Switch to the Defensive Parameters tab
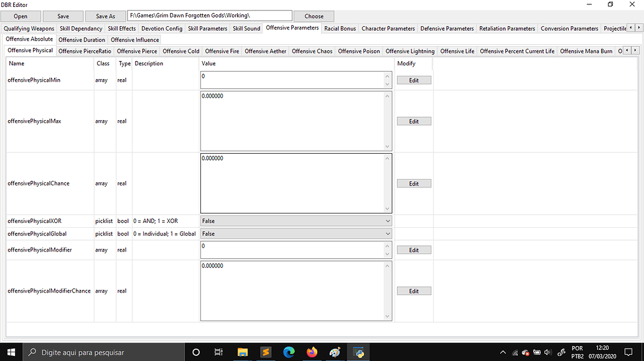The height and width of the screenshot is (361, 644). 447,28
